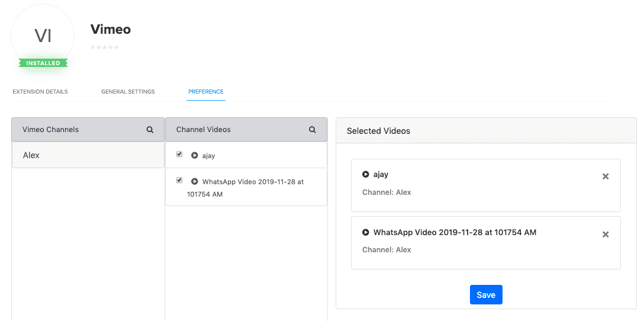Search Vimeo Channels with magnifier icon
This screenshot has height=321, width=644.
(x=150, y=130)
